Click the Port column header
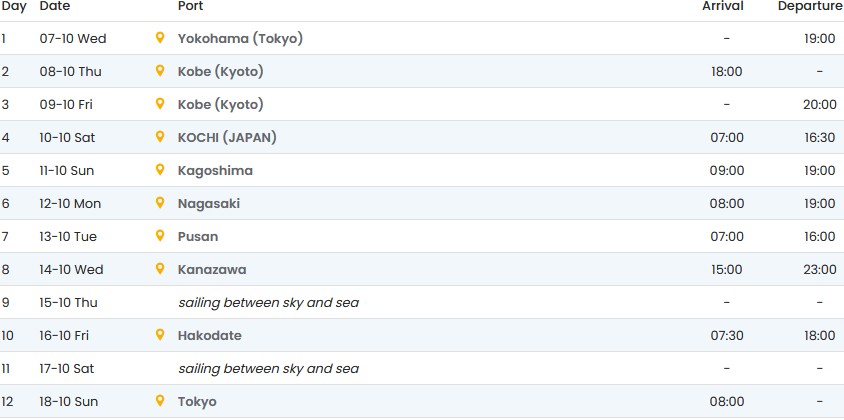Screen dimensions: 844x420 [x=190, y=6]
